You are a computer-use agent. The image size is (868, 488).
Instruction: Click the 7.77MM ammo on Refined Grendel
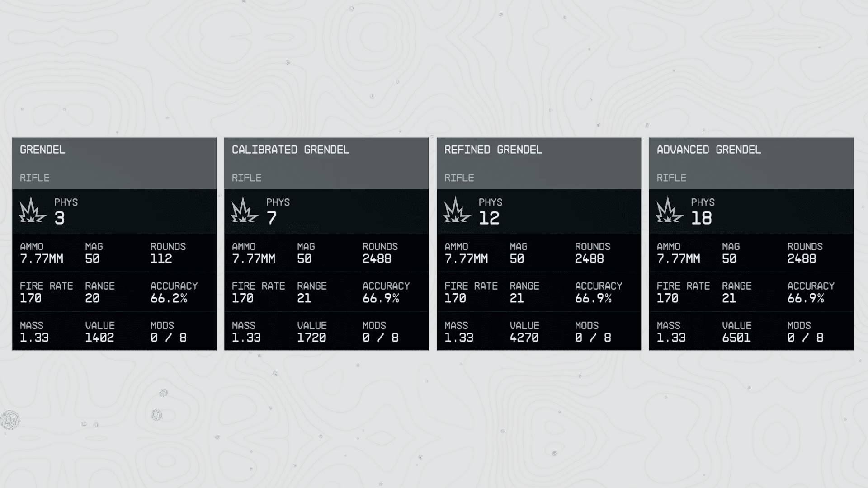(466, 258)
